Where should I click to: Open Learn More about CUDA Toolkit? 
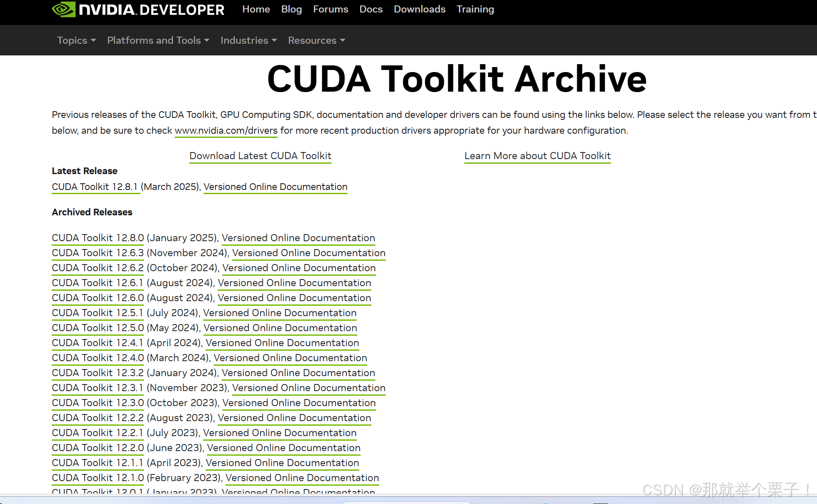[537, 156]
